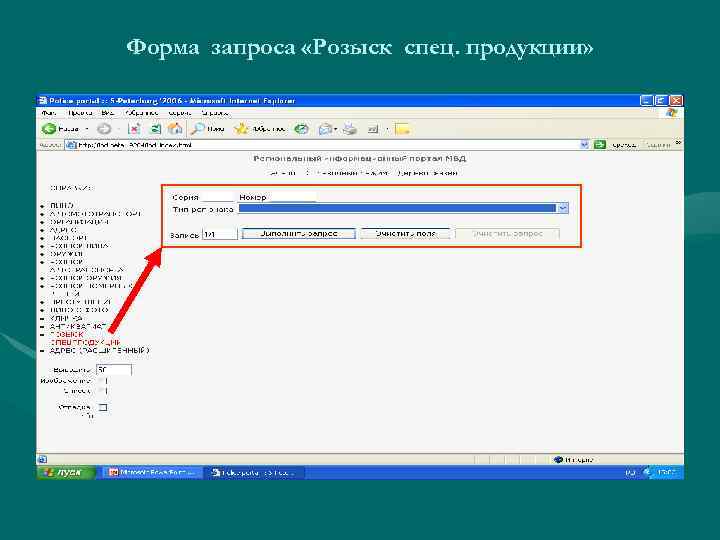Toggle the Список checkbox under Изображение
The height and width of the screenshot is (540, 720).
click(x=104, y=391)
